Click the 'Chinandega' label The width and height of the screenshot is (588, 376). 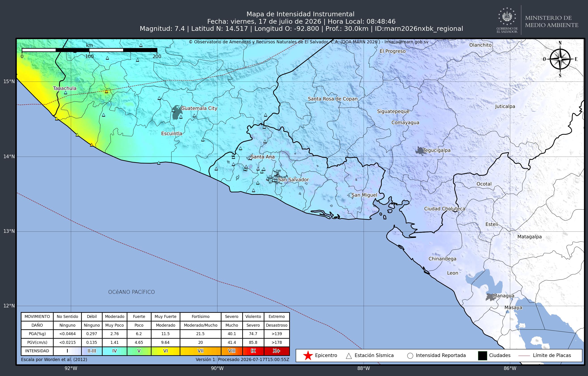tap(442, 259)
